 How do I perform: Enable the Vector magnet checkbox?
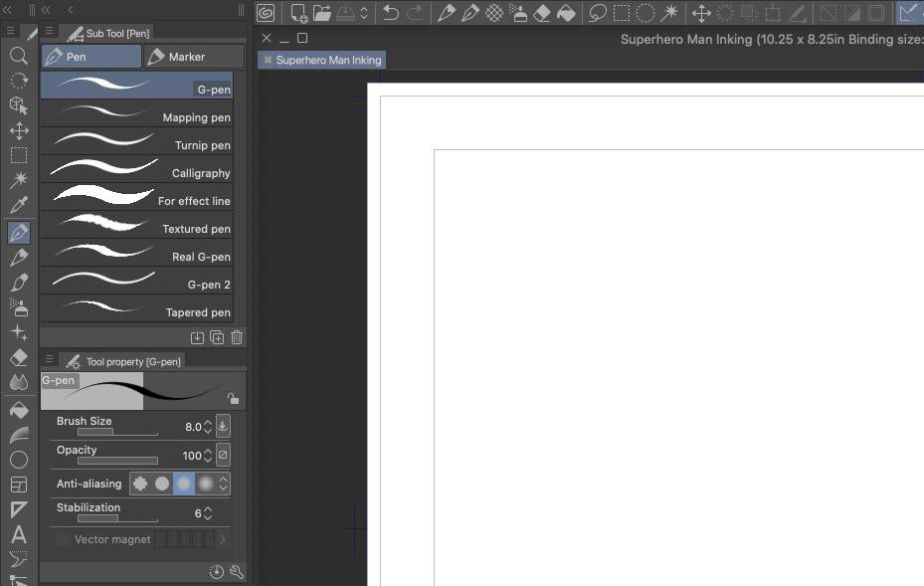click(64, 539)
